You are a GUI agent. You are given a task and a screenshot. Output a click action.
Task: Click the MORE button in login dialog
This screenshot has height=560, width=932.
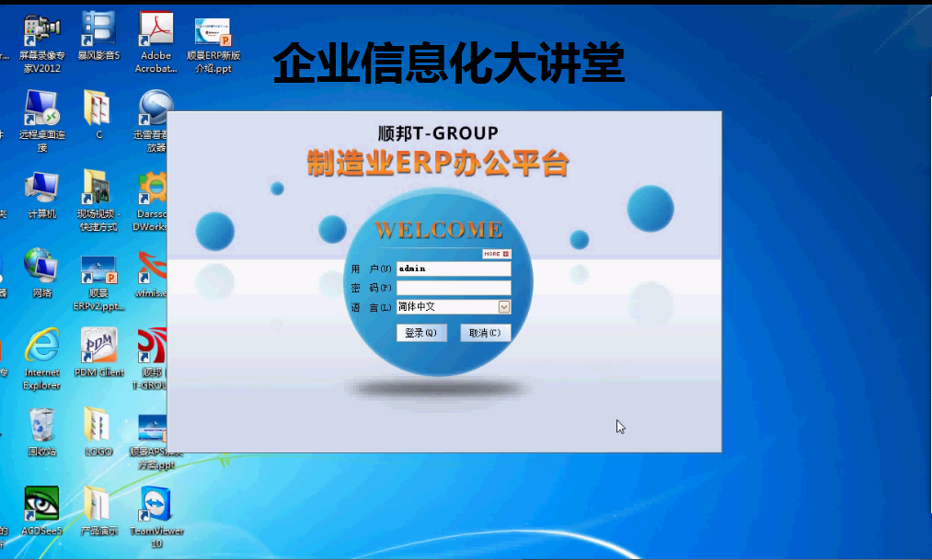tap(496, 254)
